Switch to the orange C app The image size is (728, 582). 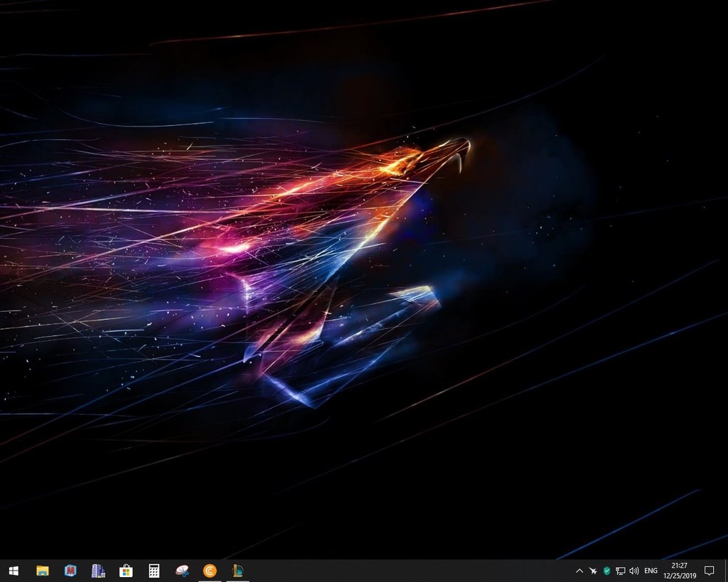[210, 571]
